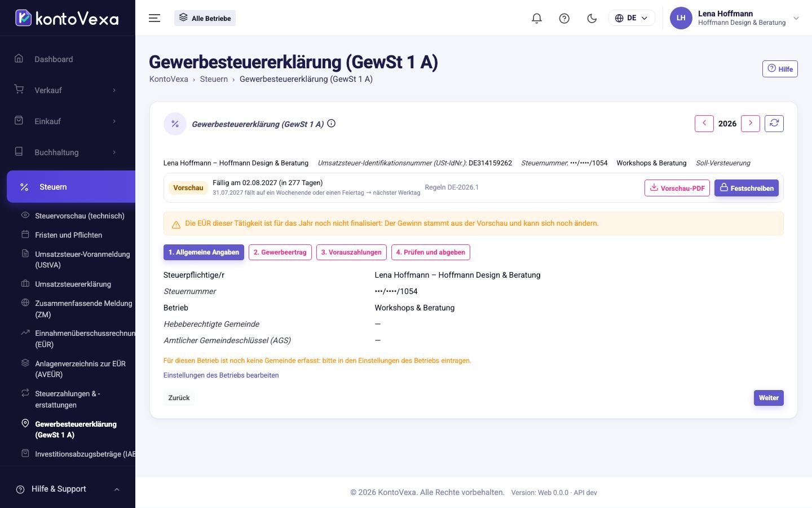Collapse sidebar with hamburger menu icon

(x=155, y=18)
